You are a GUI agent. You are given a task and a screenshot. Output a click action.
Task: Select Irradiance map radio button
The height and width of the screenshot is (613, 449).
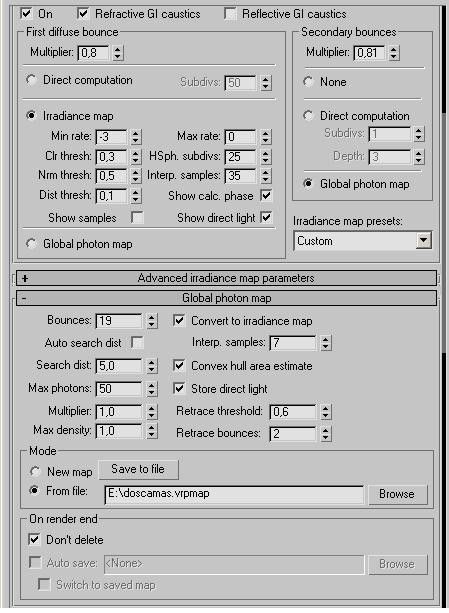31,116
